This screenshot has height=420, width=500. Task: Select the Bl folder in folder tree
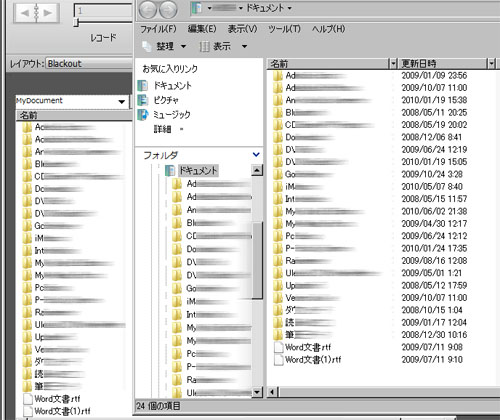point(211,223)
